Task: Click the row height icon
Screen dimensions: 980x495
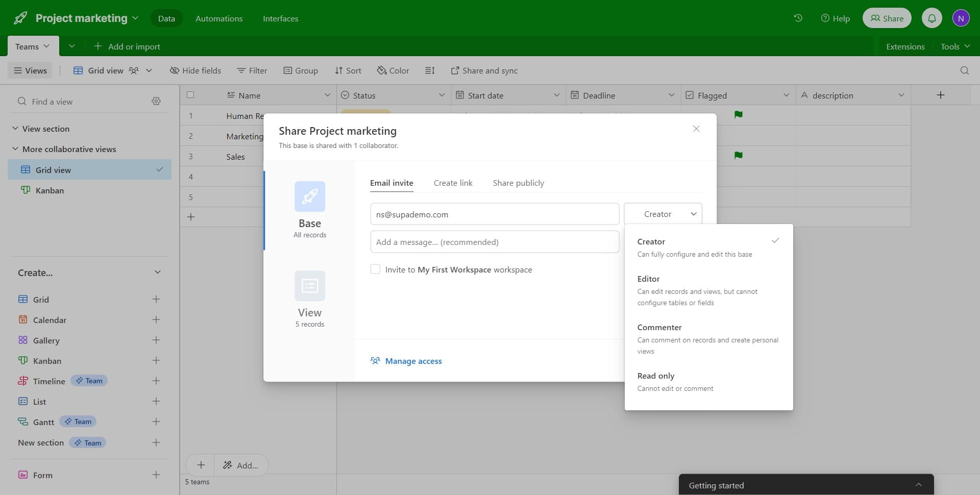Action: point(430,70)
